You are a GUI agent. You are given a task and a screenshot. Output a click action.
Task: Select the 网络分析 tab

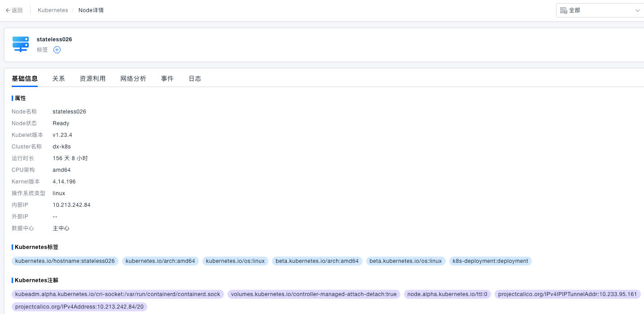point(133,78)
